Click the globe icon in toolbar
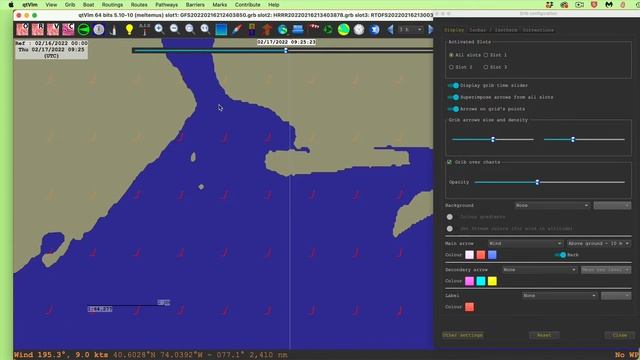 tap(282, 29)
